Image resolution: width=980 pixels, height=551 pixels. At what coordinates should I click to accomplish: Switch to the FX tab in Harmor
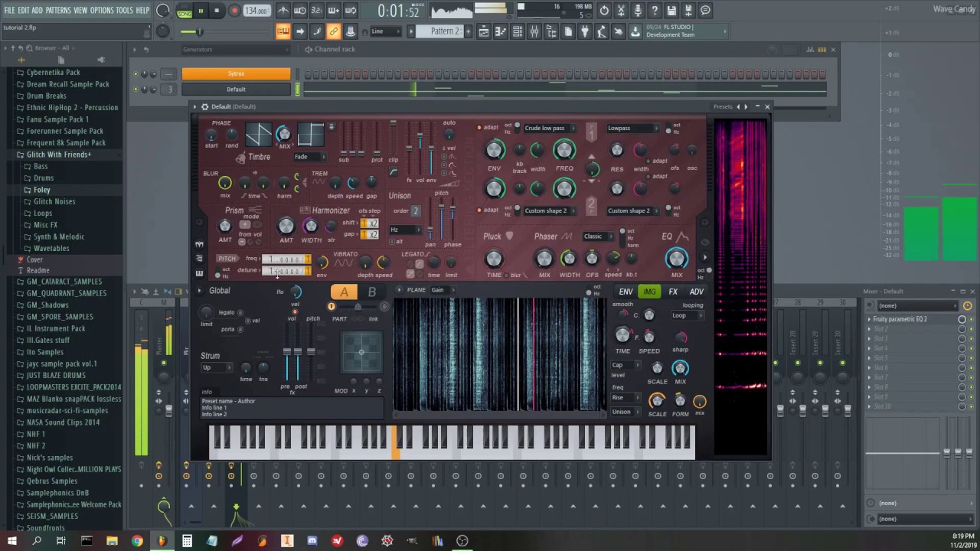(x=673, y=292)
